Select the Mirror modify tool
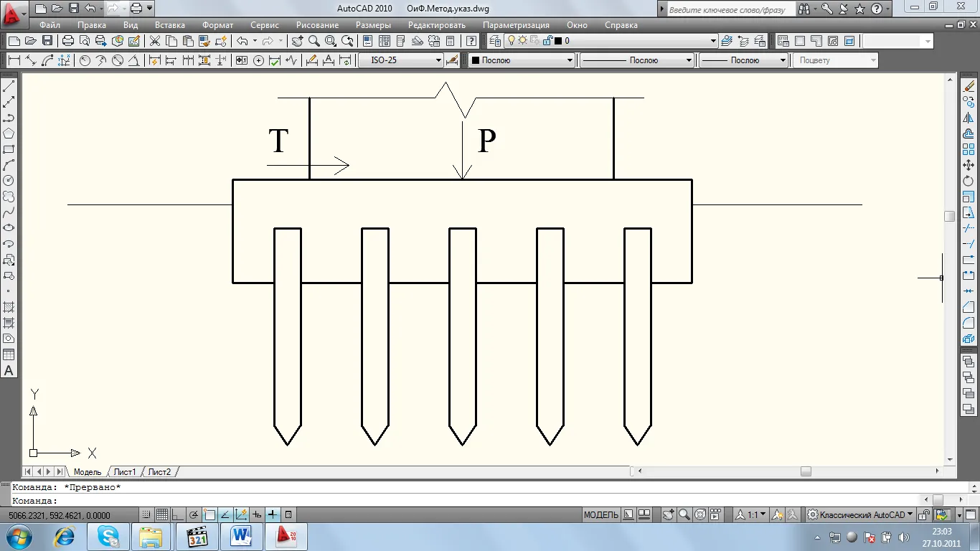Viewport: 980px width, 551px height. [x=969, y=118]
